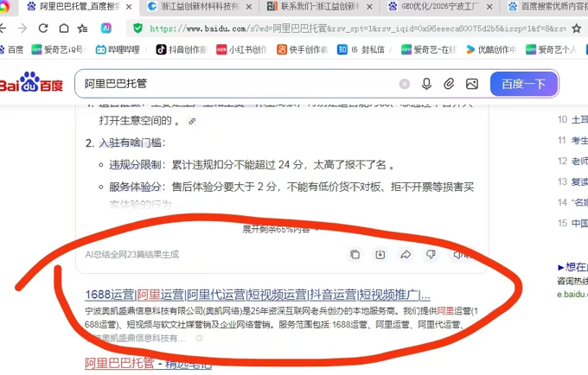Close the 浙江益创新材料科技有 tab
Screen dimensions: 588x375
tap(249, 7)
